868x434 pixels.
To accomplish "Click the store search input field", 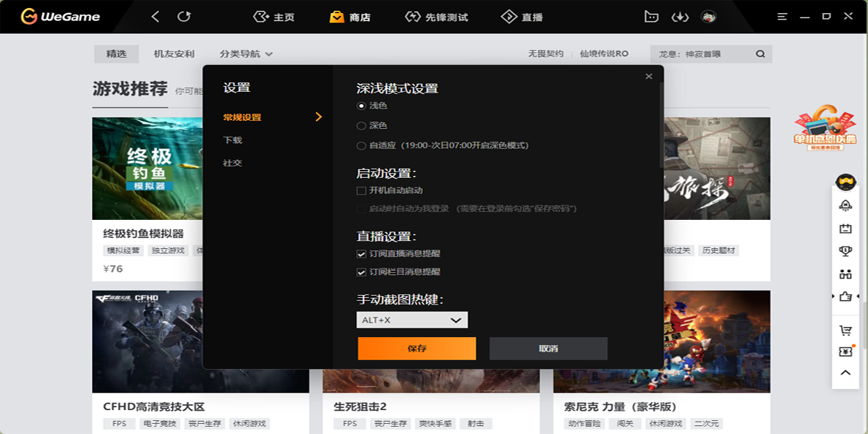I will click(x=702, y=54).
